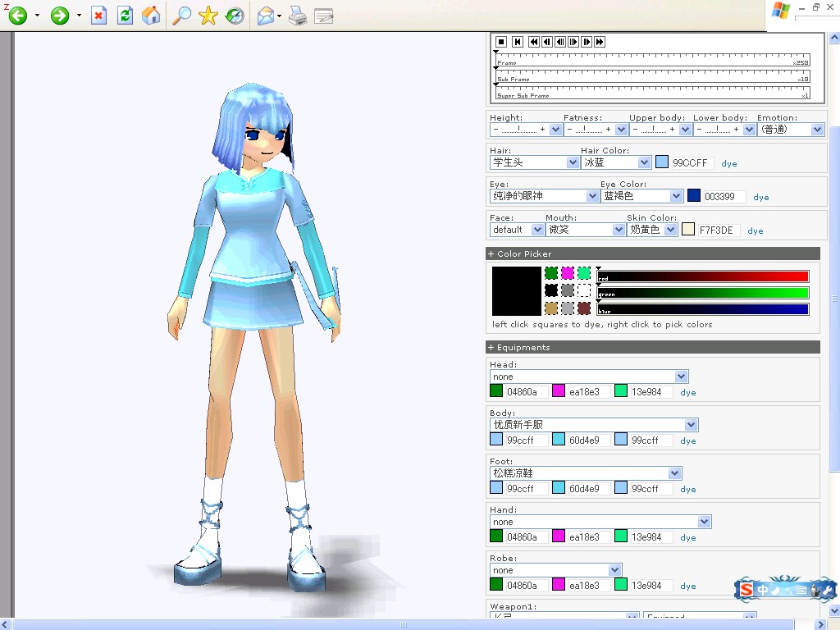Screen dimensions: 840x630
Task: Open the Emotion dropdown
Action: (790, 129)
